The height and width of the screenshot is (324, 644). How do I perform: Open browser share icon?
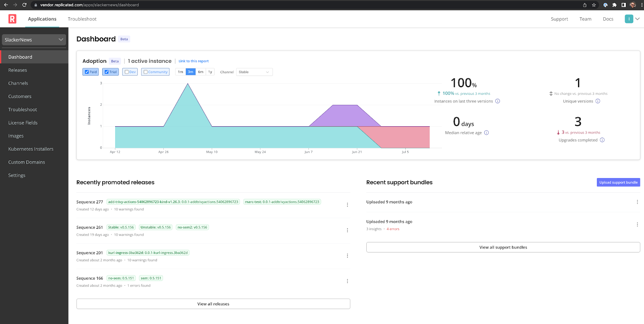click(x=584, y=5)
